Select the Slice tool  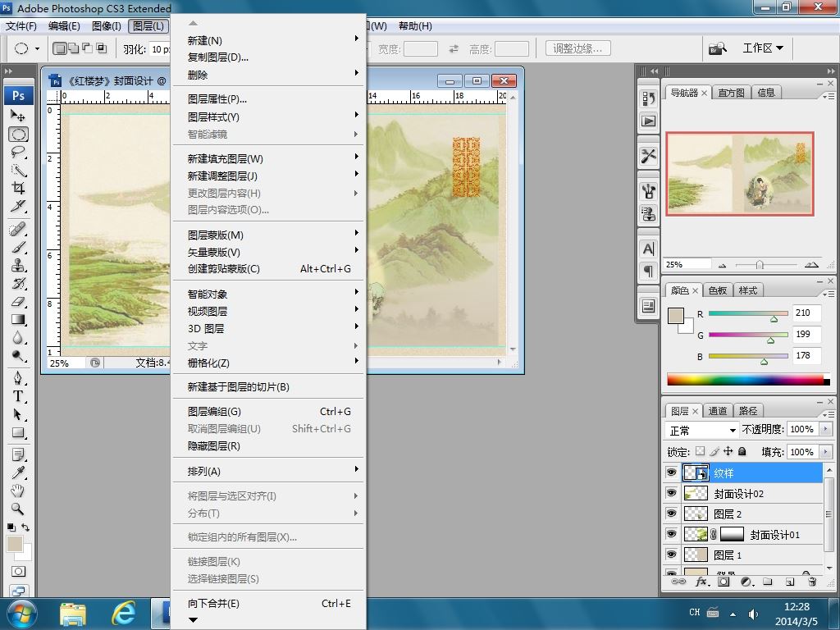click(x=18, y=206)
